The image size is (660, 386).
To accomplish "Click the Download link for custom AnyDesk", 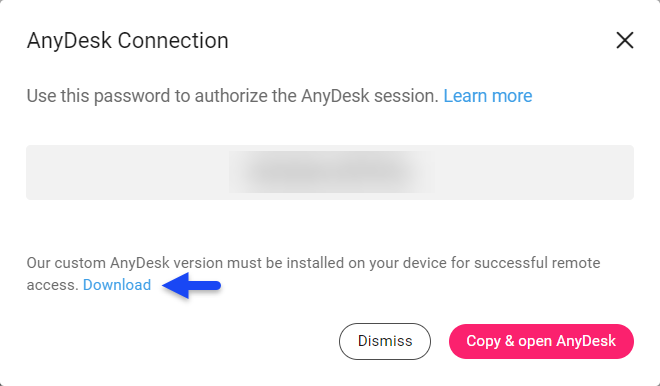I will [117, 285].
